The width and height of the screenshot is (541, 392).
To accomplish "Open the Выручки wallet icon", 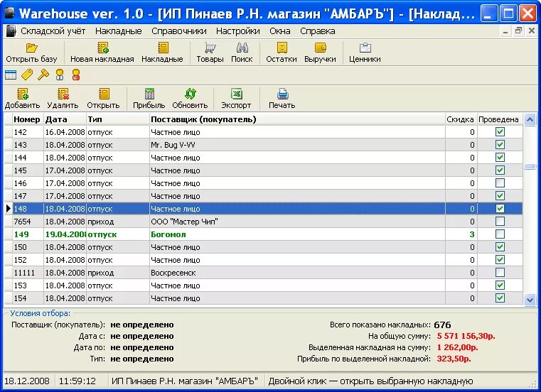I will 320,48.
